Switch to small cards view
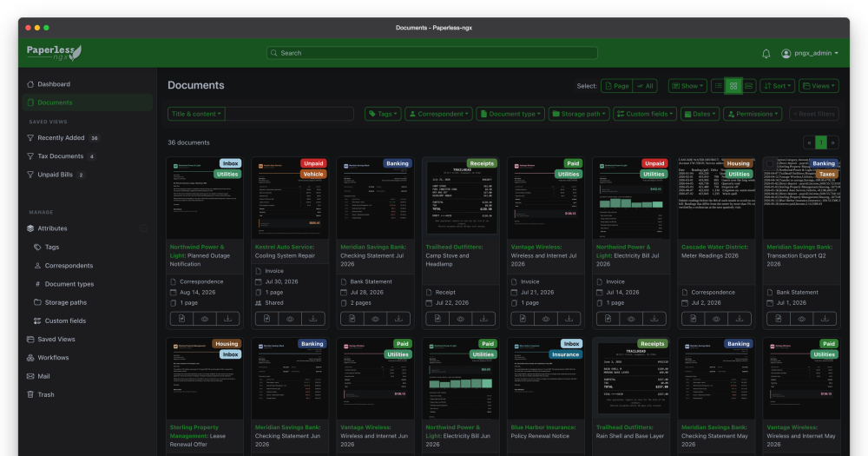The width and height of the screenshot is (868, 456). coord(733,86)
